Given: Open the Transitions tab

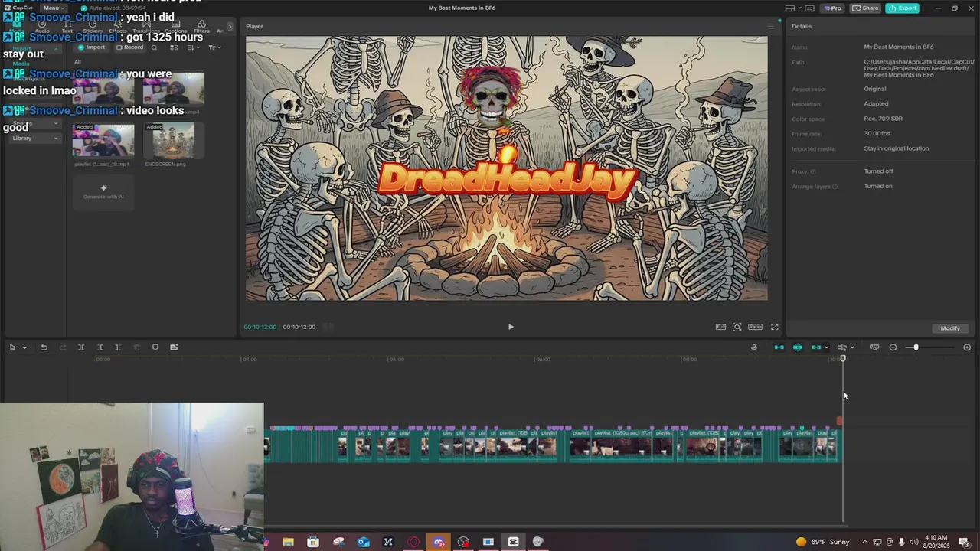Looking at the screenshot, I should tap(146, 27).
